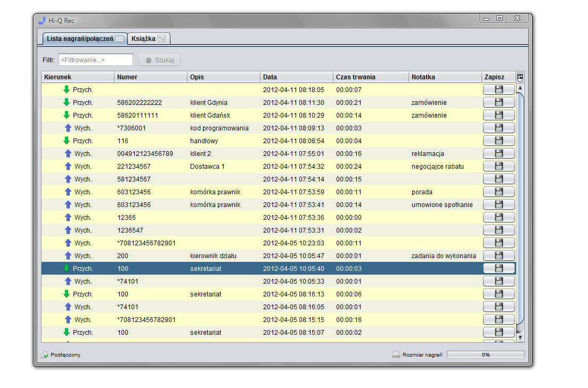Click the Szukaj search button
Viewport: 588px width, 388px height.
(159, 60)
